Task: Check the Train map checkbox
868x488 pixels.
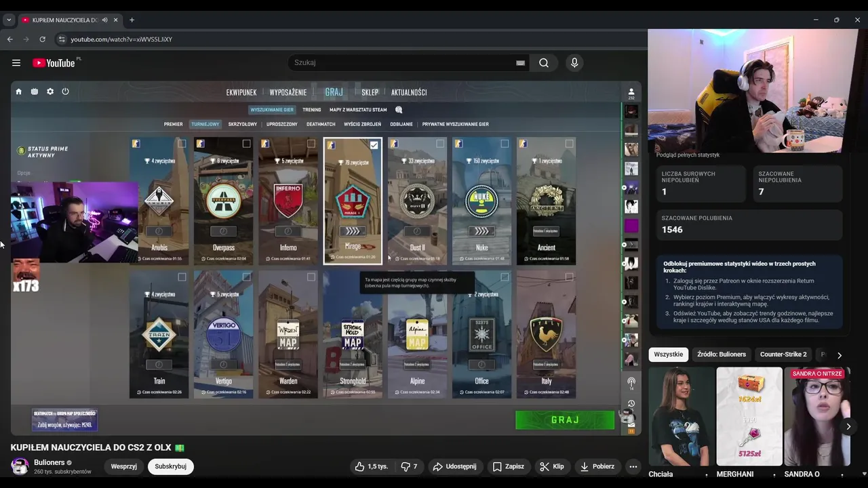Action: [x=182, y=277]
